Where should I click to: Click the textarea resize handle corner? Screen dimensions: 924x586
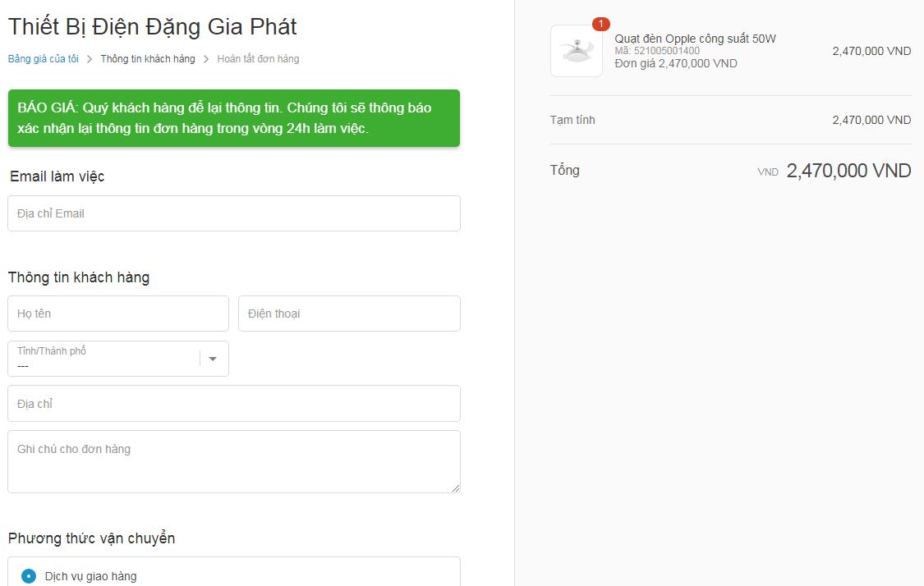(x=456, y=488)
